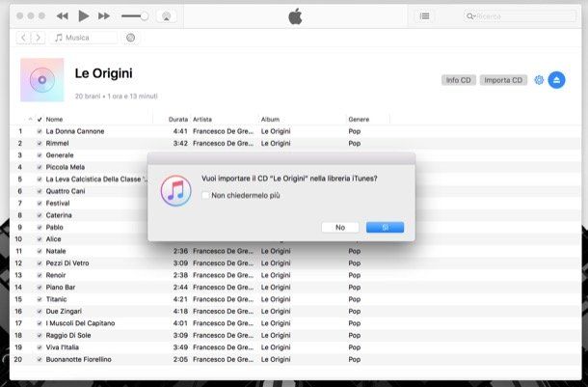Select track La Donna Cannone
The height and width of the screenshot is (387, 588).
click(x=75, y=131)
